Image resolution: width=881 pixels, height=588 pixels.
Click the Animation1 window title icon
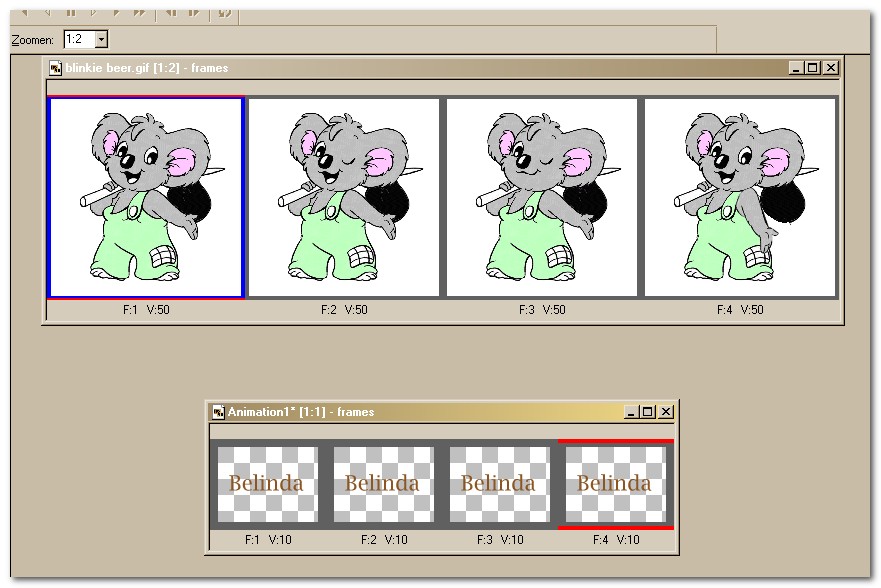[218, 412]
